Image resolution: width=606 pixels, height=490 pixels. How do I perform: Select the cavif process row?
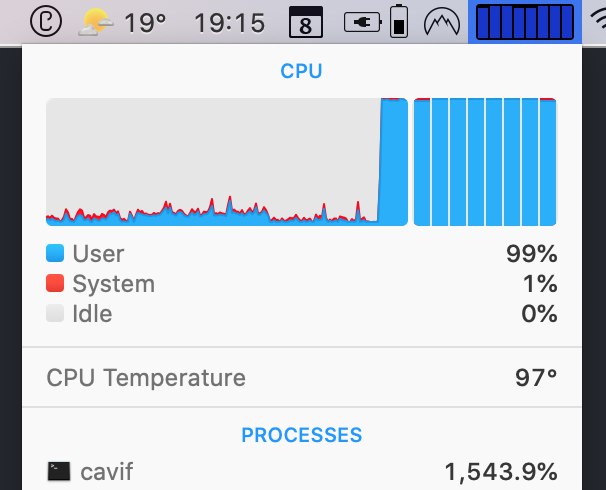pyautogui.click(x=301, y=471)
